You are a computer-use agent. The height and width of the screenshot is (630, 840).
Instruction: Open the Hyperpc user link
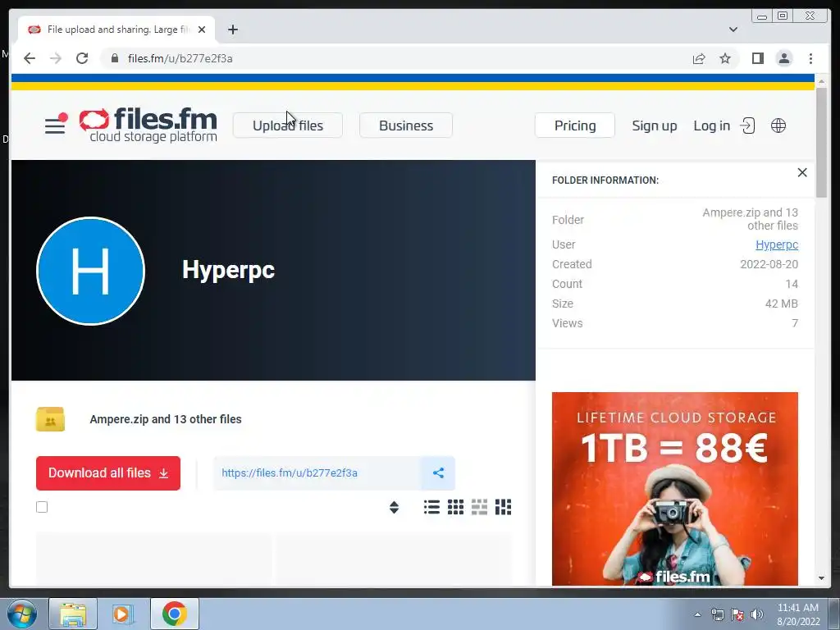[777, 244]
